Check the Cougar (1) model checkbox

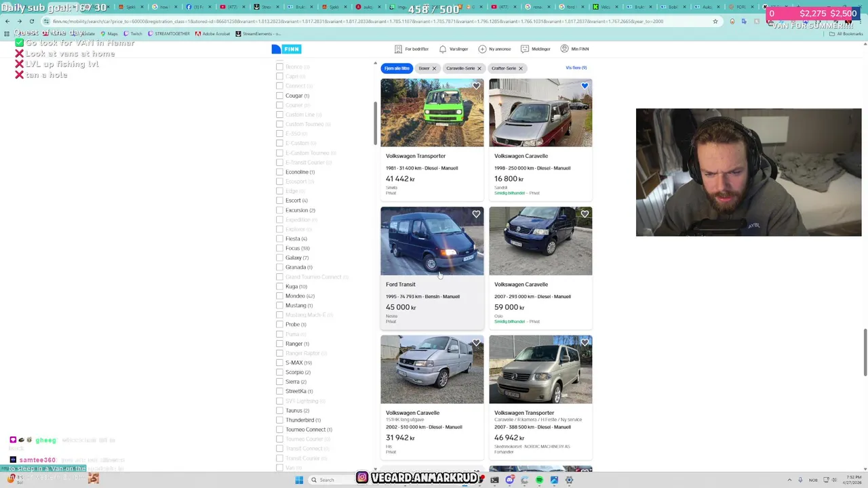[279, 96]
